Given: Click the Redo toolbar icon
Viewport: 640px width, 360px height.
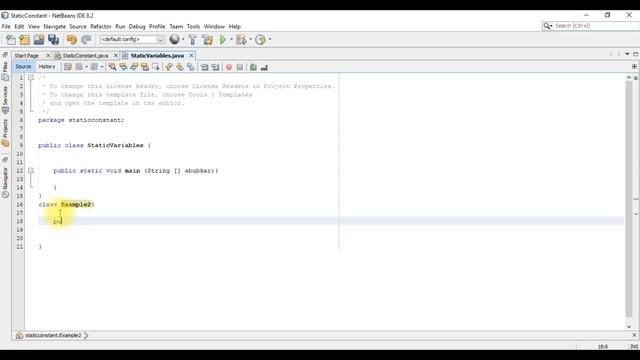Looking at the screenshot, I should point(86,40).
